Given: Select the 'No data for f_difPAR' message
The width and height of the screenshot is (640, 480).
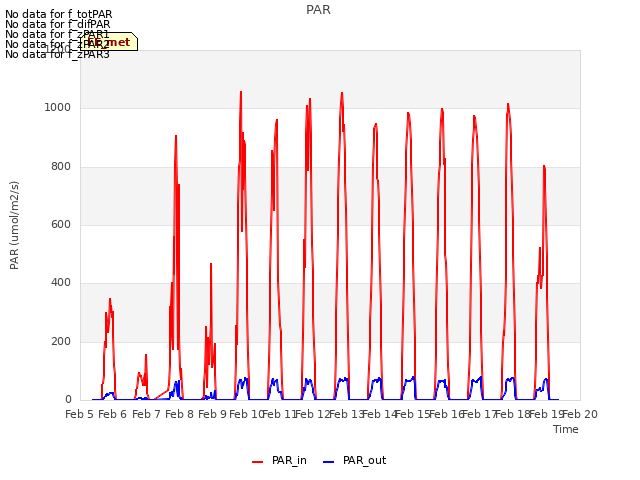Looking at the screenshot, I should tap(58, 24).
